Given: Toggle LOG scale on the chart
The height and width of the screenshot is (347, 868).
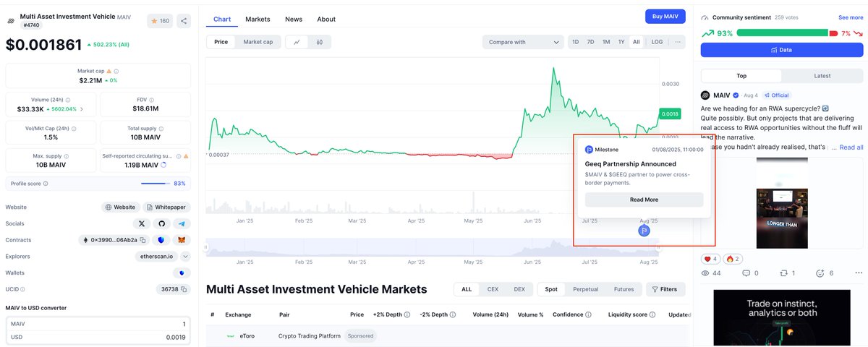Looking at the screenshot, I should click(657, 42).
